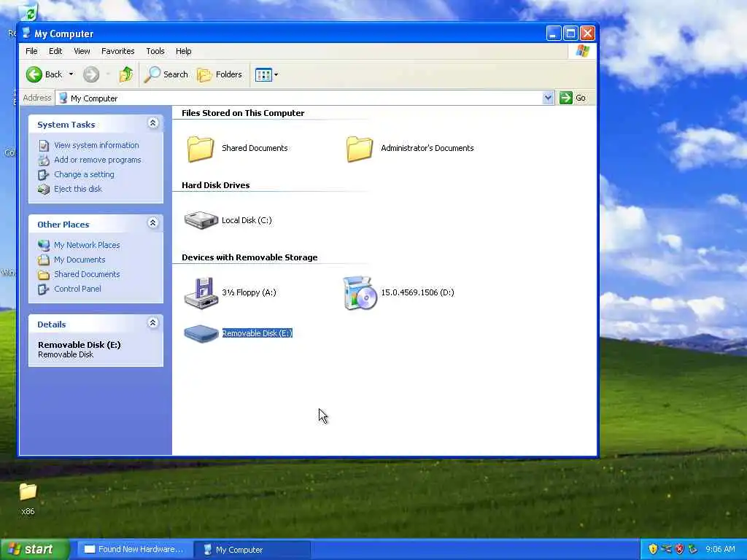Open the Views dropdown arrow
The height and width of the screenshot is (560, 747).
coord(276,74)
